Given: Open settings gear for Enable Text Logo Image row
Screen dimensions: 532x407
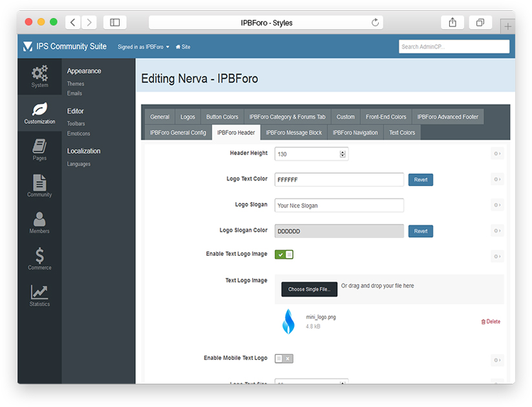Looking at the screenshot, I should tap(497, 256).
